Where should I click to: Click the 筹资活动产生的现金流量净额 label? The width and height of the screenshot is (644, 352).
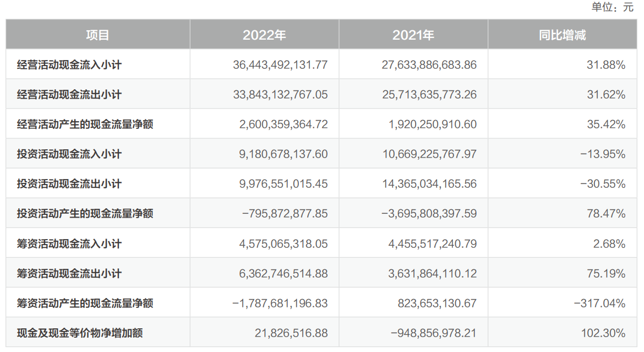pos(85,304)
